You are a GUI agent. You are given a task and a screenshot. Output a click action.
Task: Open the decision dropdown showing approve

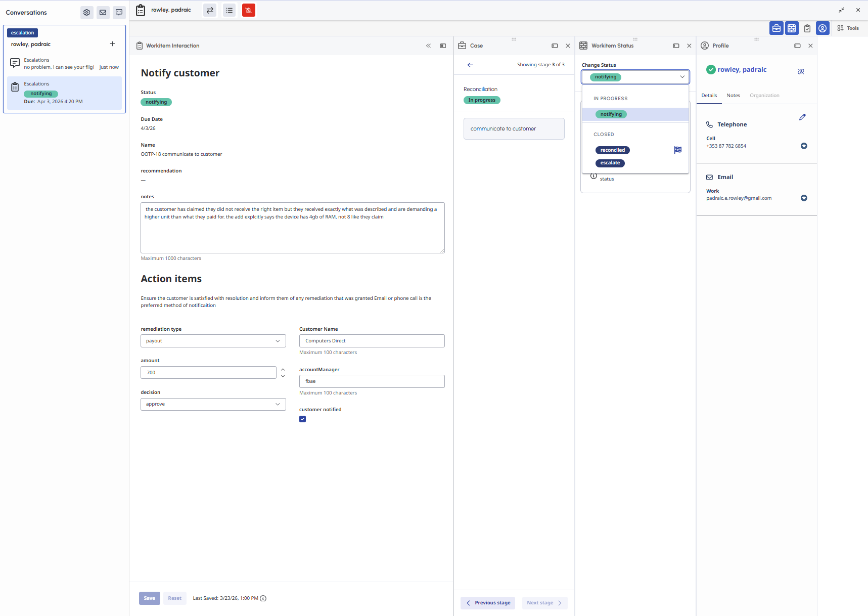click(213, 404)
